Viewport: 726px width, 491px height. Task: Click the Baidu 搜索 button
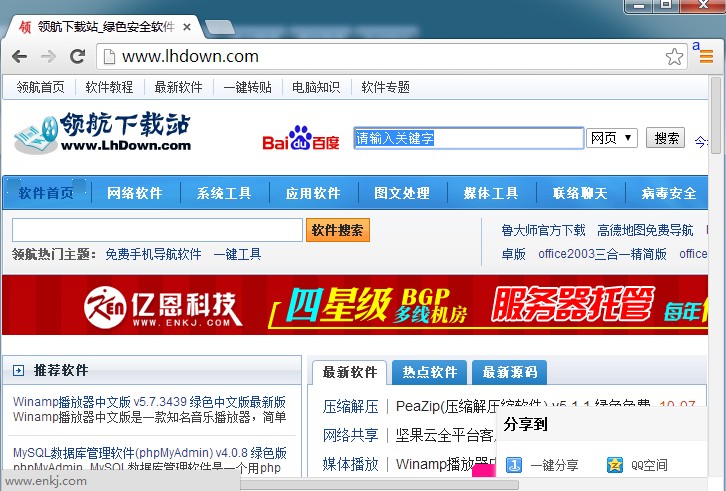point(665,138)
